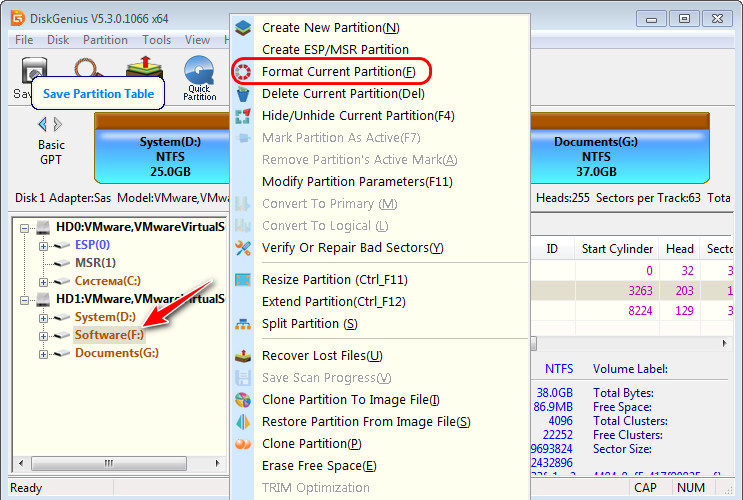743x500 pixels.
Task: Click the Create New Partition layers icon
Action: coord(243,28)
